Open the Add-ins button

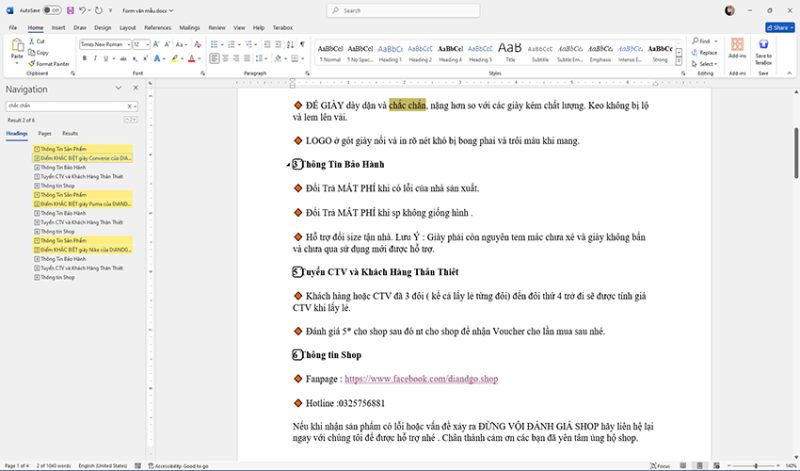pos(736,52)
